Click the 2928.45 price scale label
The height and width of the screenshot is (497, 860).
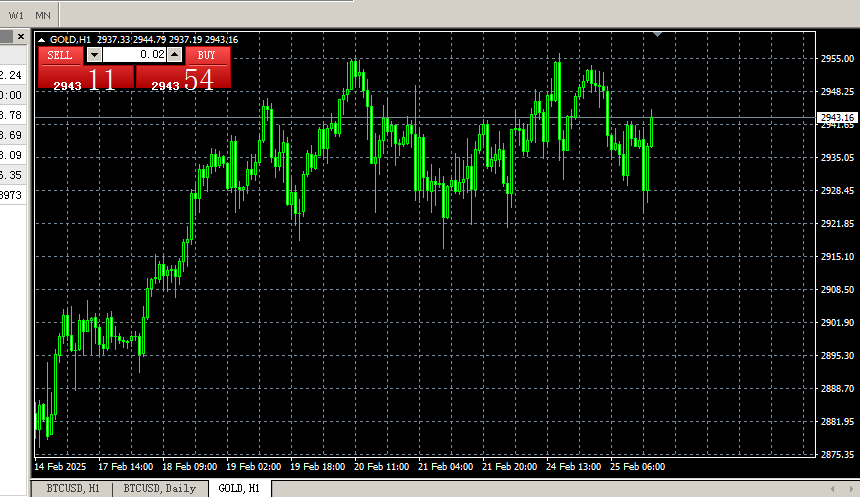pyautogui.click(x=837, y=190)
